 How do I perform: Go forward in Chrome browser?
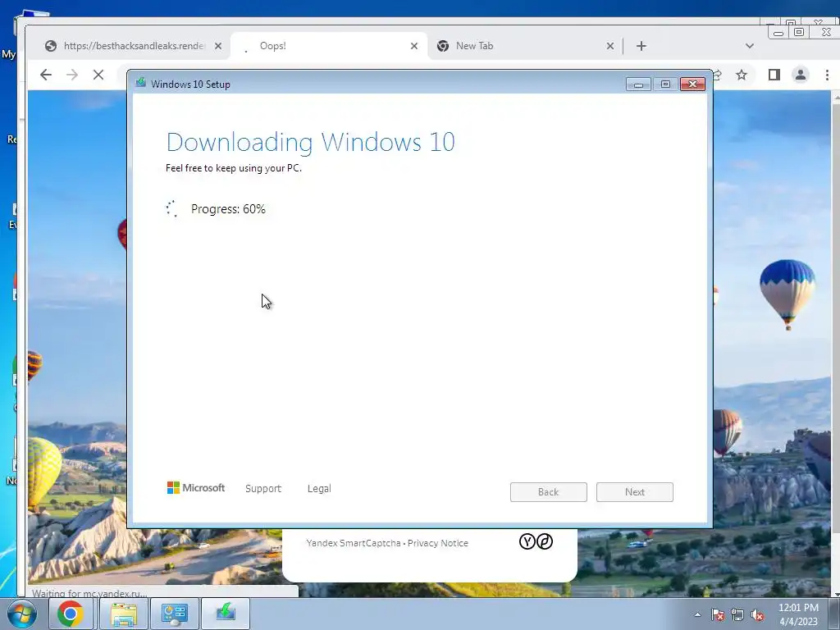[72, 75]
